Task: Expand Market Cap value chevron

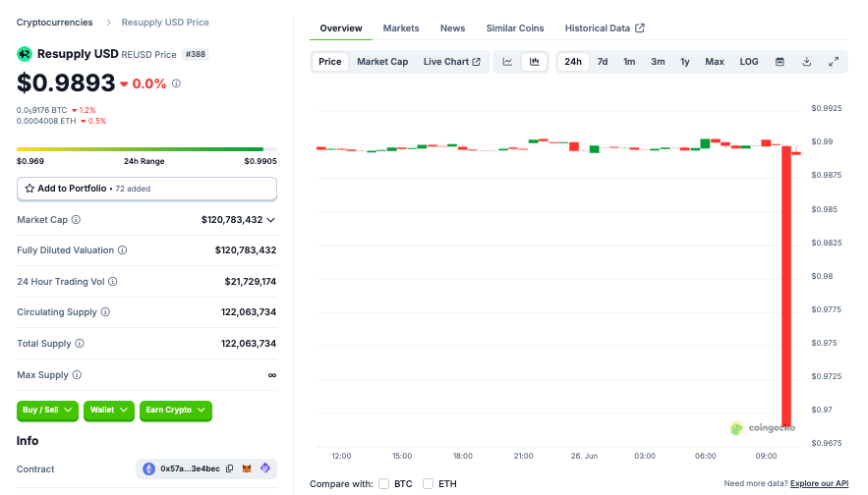Action: click(270, 220)
